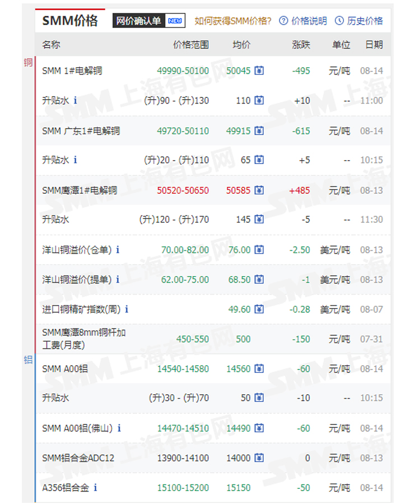Viewport: 420px width, 504px height.
Task: Click clock icon beside 历史价格
Action: [339, 21]
